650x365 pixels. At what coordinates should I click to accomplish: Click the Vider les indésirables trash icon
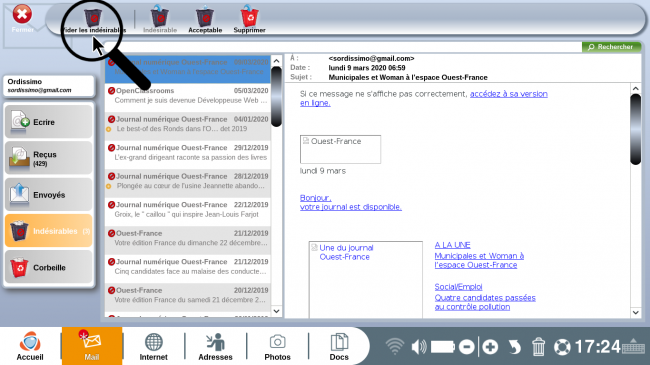(93, 18)
